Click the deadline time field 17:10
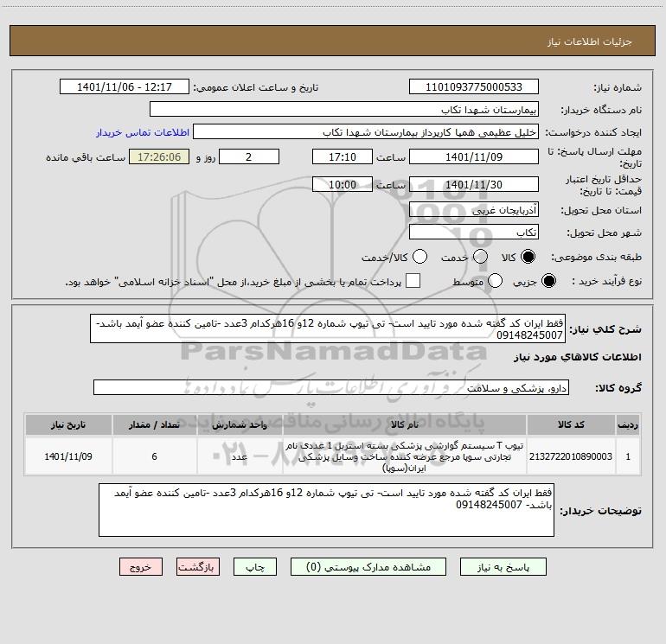The width and height of the screenshot is (666, 644). coord(343,156)
